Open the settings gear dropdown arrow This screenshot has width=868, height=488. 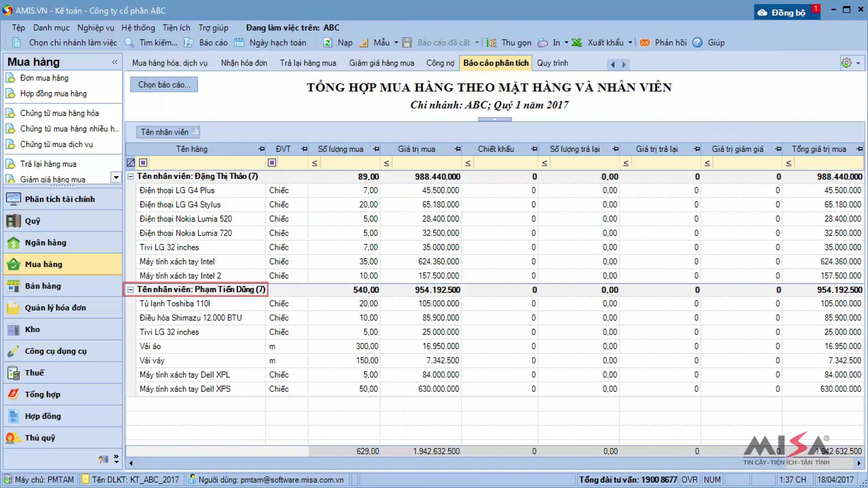pos(858,63)
